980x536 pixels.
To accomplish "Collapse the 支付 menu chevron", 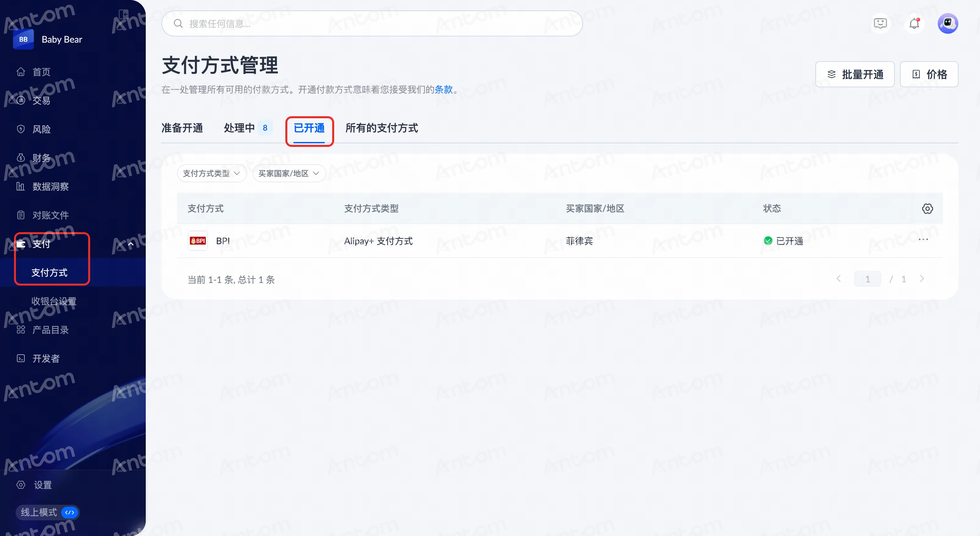I will (x=130, y=244).
